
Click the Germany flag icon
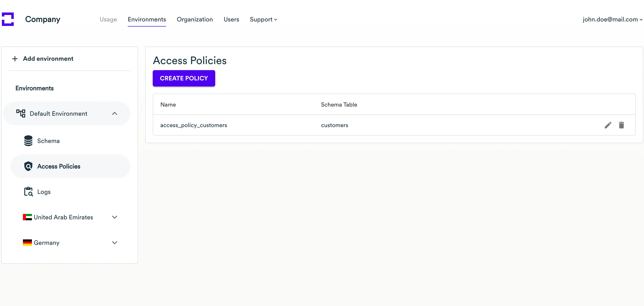(27, 243)
